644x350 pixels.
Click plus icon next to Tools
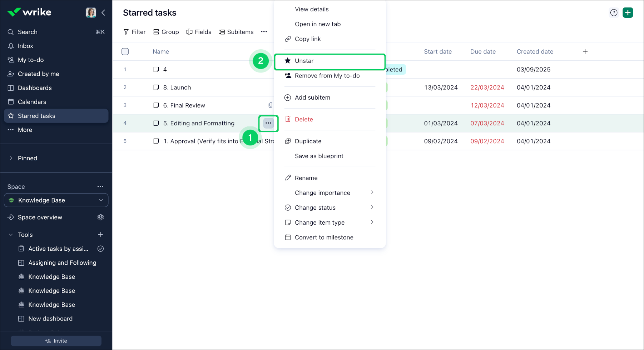point(100,235)
